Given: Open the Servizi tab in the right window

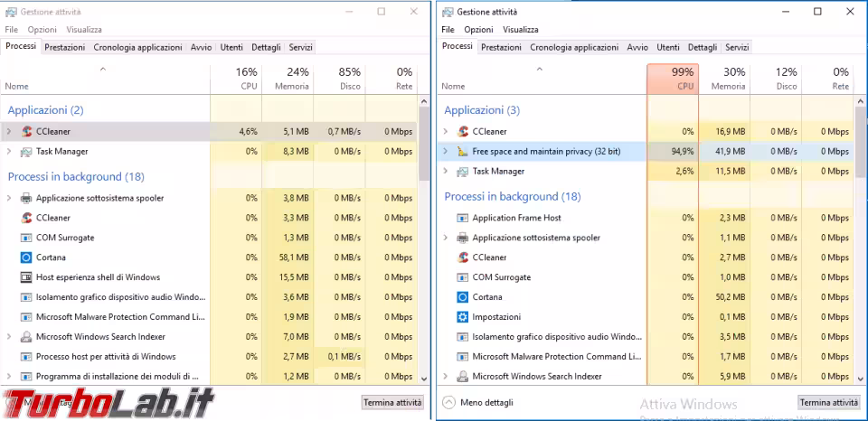Looking at the screenshot, I should [736, 47].
